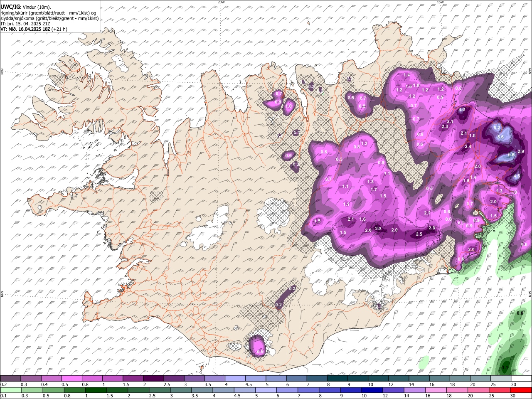The height and width of the screenshot is (399, 532).
Task: Click the 0.2 label in the upper legend row
Action: click(x=3, y=384)
